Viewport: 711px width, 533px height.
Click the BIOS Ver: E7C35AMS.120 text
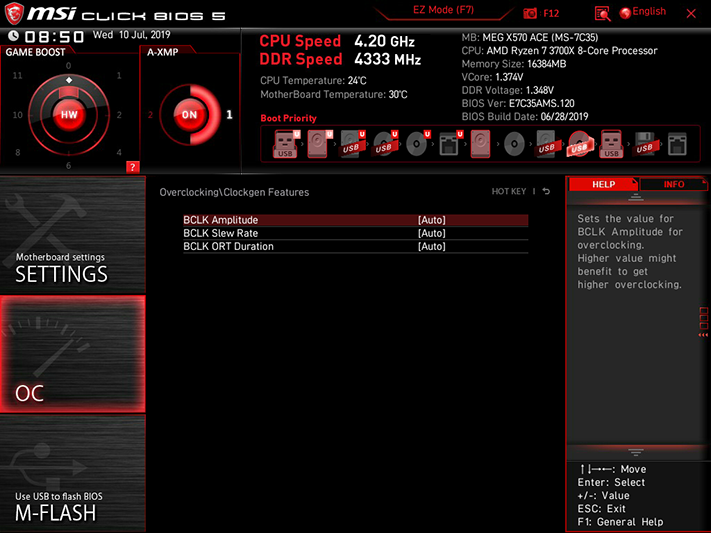point(518,103)
